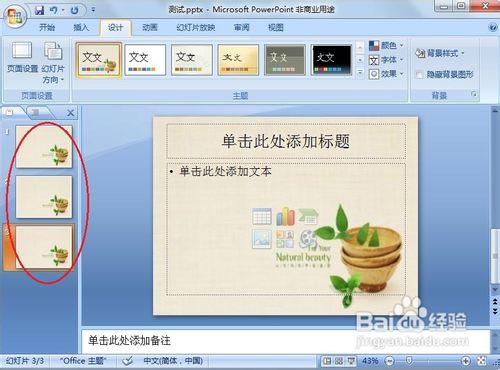
Task: Click the 43% zoom level button
Action: point(370,361)
